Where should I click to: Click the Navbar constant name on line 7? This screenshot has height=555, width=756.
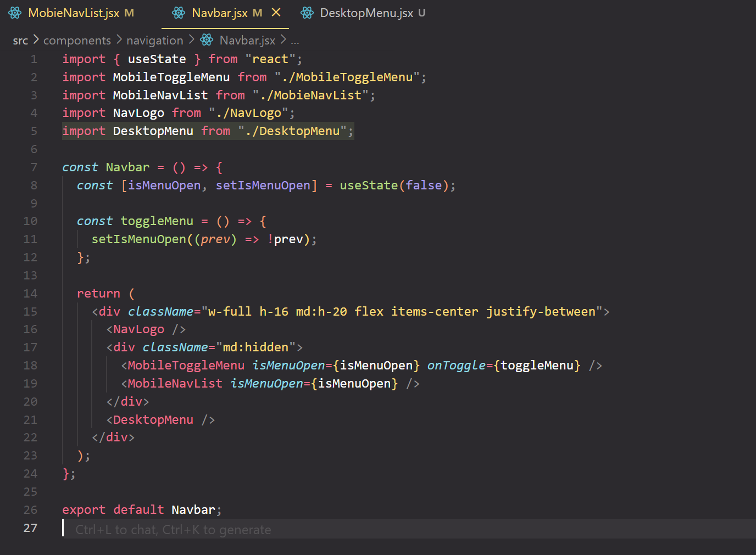(127, 167)
